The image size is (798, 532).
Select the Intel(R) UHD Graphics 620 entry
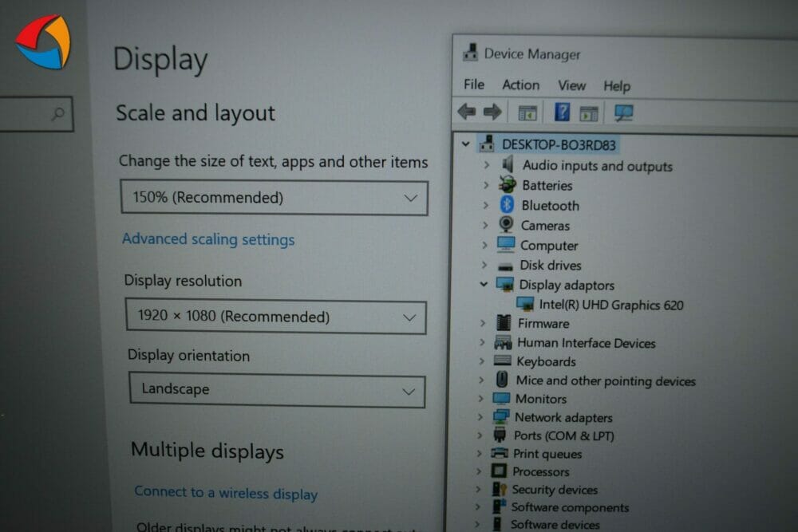[611, 305]
